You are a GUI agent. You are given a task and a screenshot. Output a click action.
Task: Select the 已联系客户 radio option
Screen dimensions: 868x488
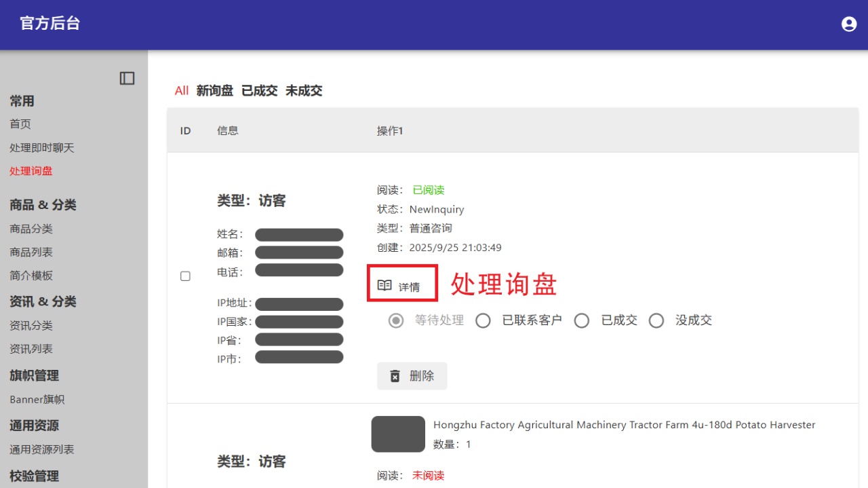coord(483,320)
